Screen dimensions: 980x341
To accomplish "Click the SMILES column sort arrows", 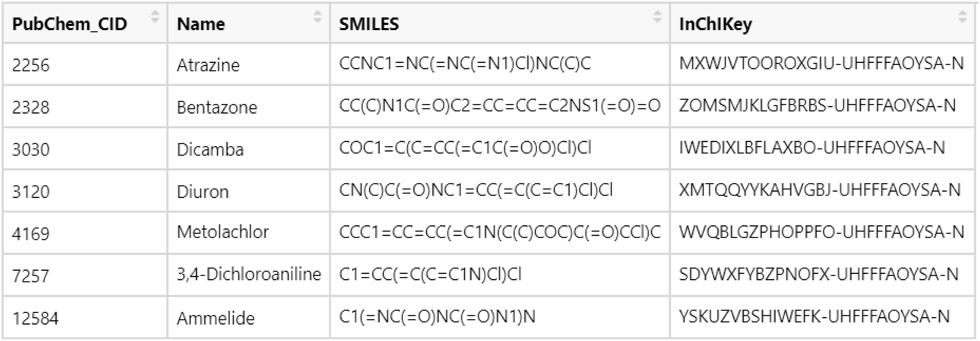I will pyautogui.click(x=657, y=17).
